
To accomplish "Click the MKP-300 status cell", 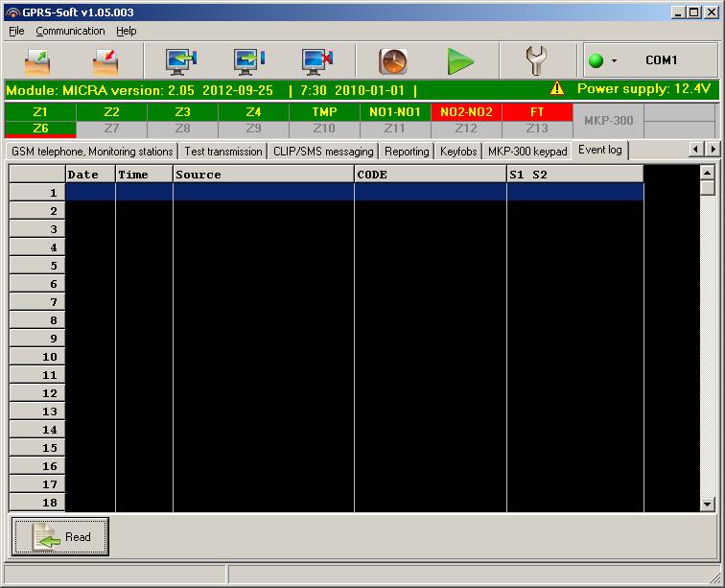I will 608,121.
